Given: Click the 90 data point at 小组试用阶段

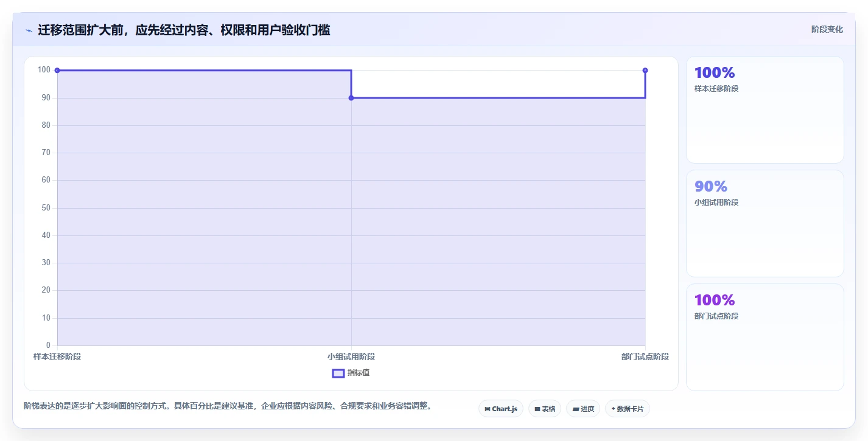Looking at the screenshot, I should pos(351,98).
